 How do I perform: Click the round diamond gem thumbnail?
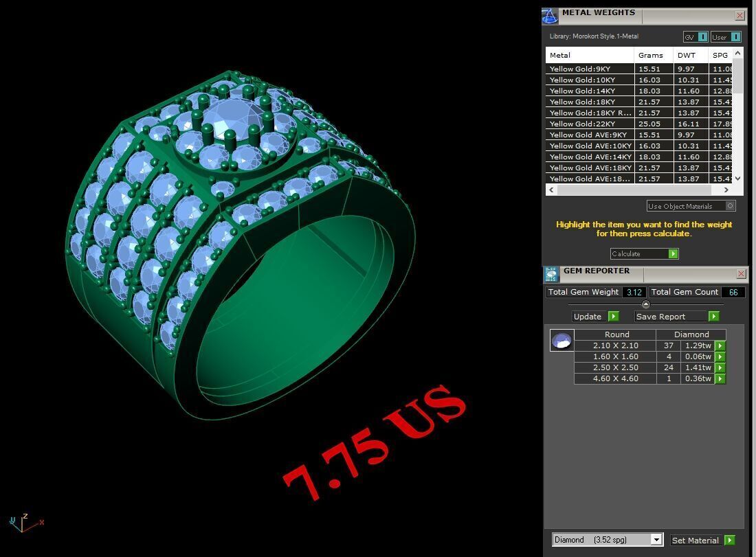point(562,340)
